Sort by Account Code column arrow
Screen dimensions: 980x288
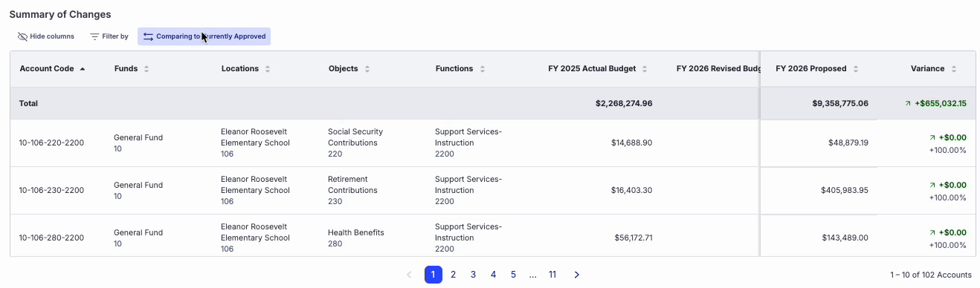[83, 69]
